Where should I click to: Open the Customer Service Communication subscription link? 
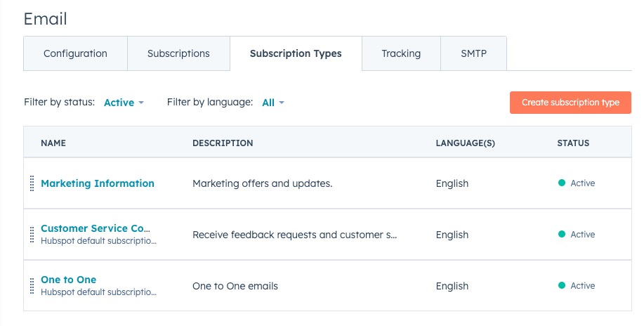[94, 228]
